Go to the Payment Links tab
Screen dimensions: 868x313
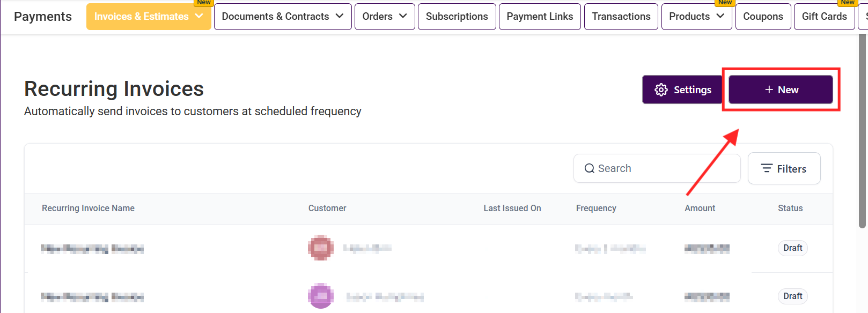(540, 17)
